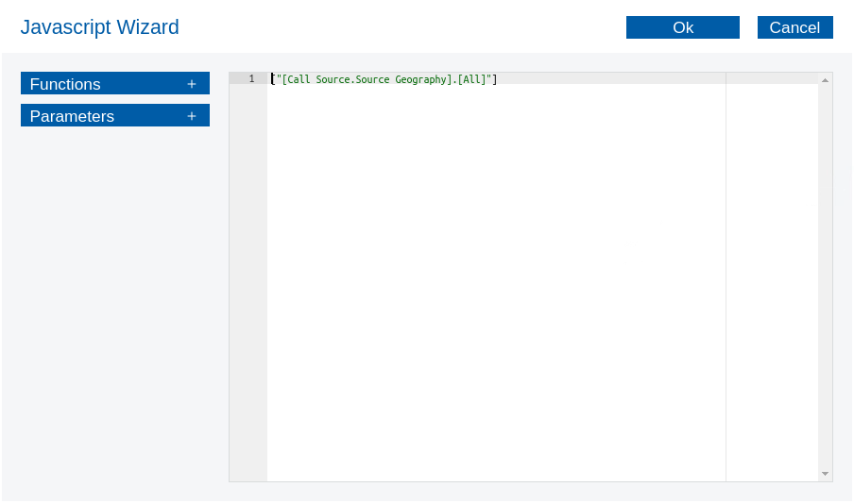Screen dimensions: 854x504
Task: Click editor area right of margin line
Action: click(771, 283)
